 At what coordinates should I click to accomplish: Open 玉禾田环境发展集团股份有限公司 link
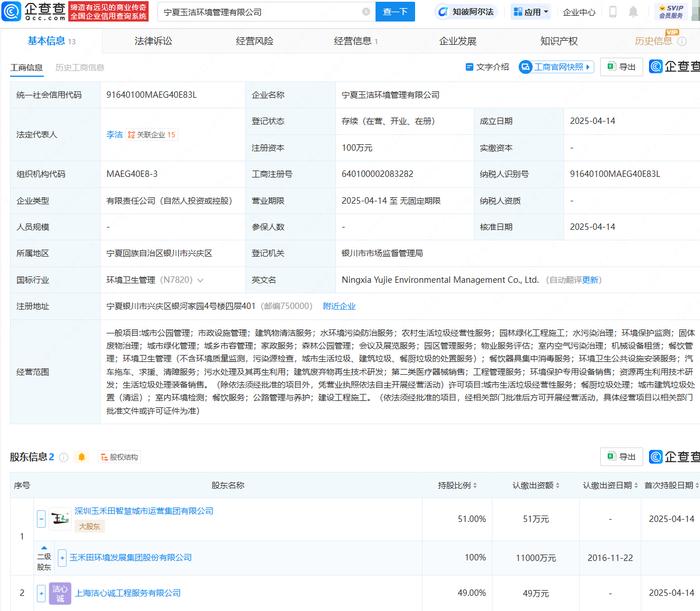130,558
